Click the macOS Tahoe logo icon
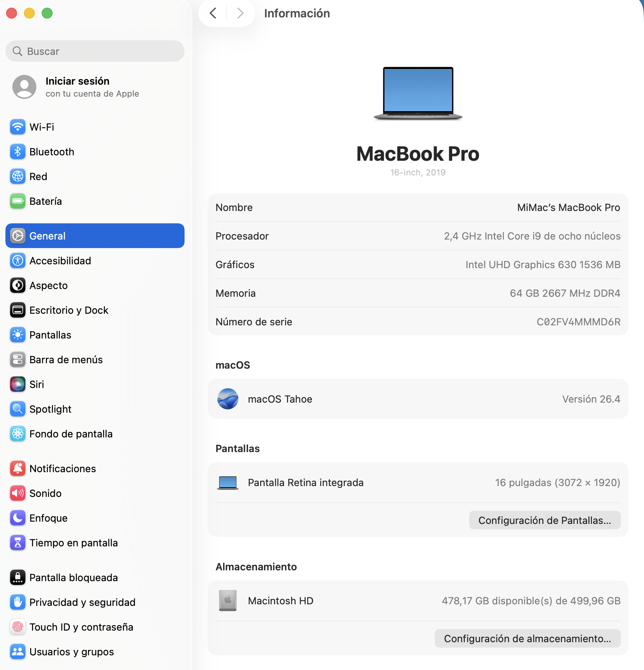 pos(228,399)
